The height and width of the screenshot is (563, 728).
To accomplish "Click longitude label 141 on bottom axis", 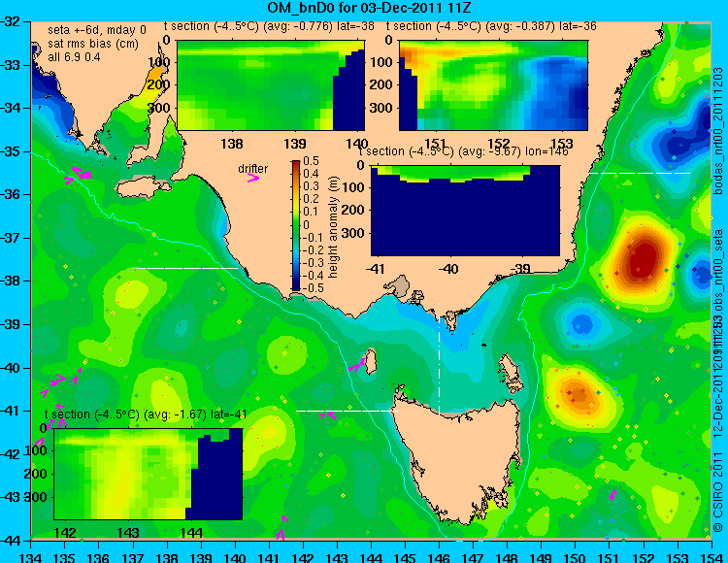I will coord(269,557).
